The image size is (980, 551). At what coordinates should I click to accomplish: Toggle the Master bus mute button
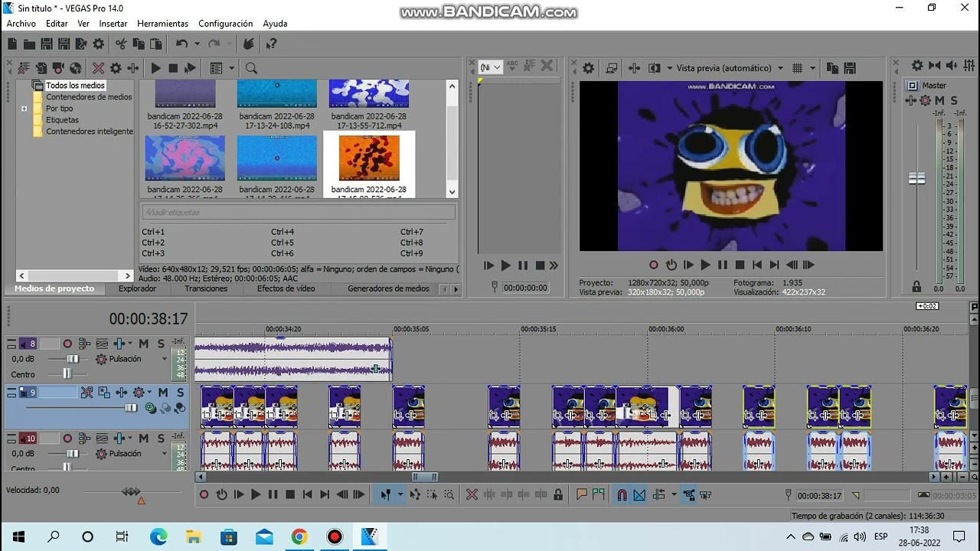pos(939,100)
